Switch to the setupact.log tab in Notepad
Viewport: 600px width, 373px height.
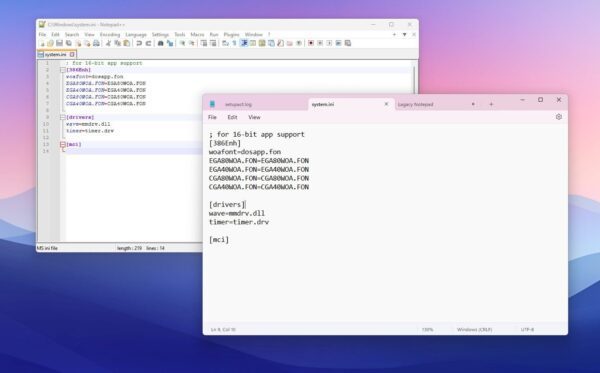pyautogui.click(x=238, y=104)
